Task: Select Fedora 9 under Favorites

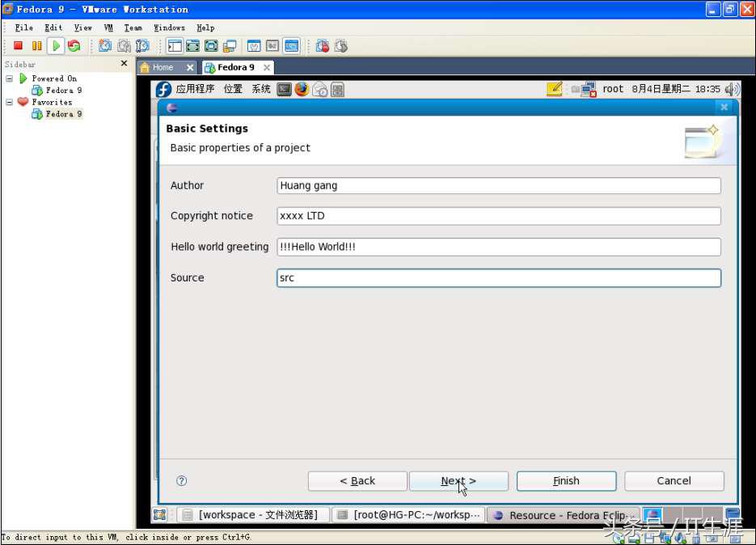Action: [63, 114]
